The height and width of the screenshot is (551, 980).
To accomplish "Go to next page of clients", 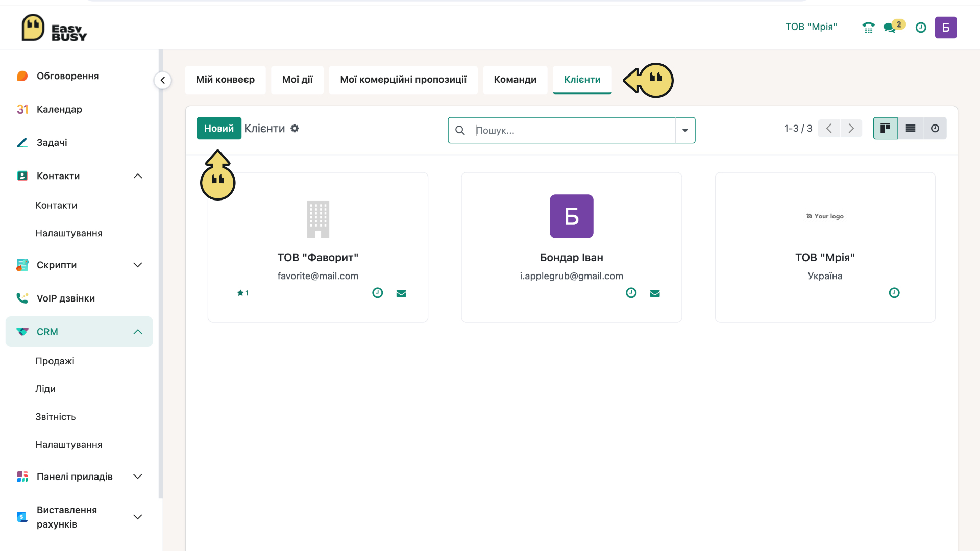I will [x=851, y=128].
